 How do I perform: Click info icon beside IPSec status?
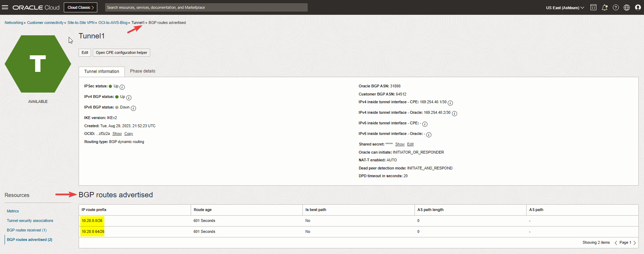coord(122,87)
